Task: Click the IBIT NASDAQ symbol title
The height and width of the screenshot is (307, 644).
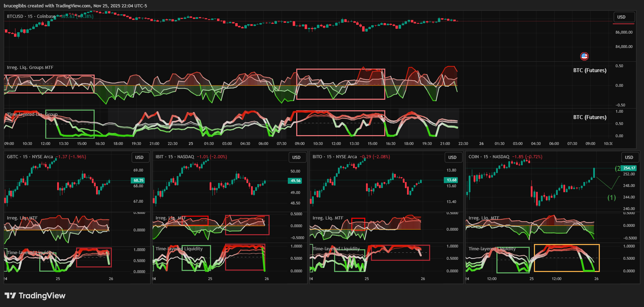Action: point(175,157)
